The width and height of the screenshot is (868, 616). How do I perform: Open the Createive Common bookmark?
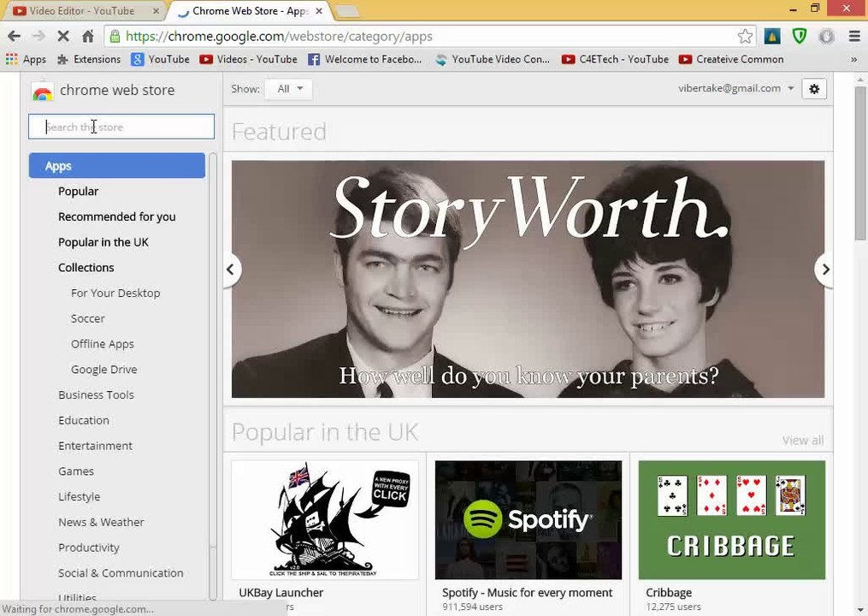[x=731, y=59]
